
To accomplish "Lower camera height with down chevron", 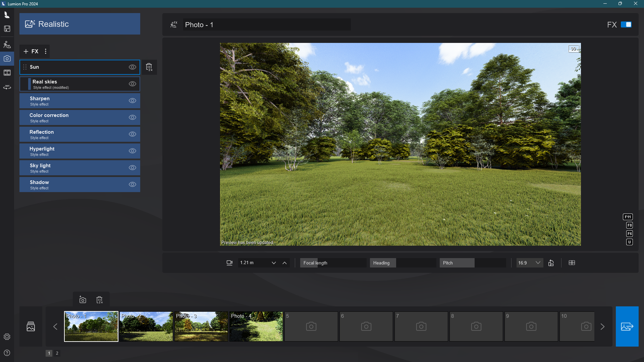I will tap(274, 263).
